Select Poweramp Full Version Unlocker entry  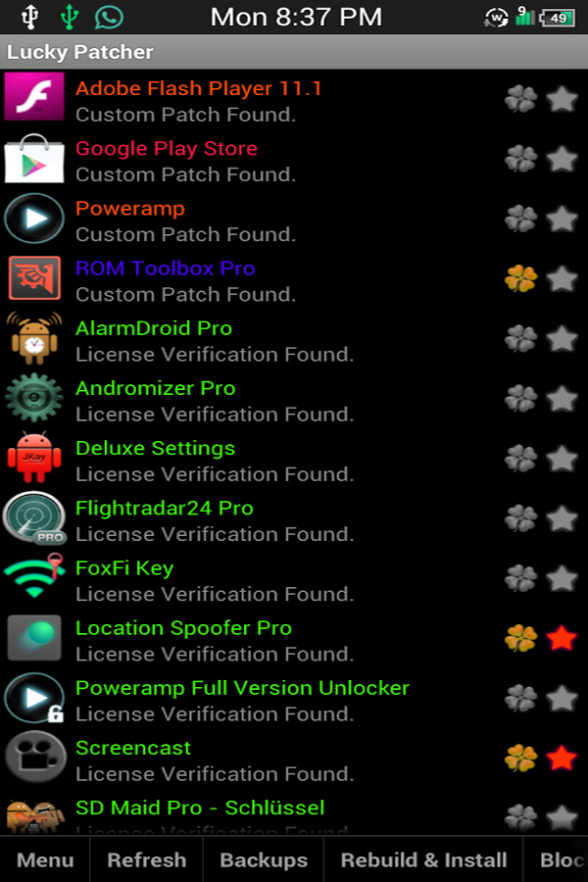[x=294, y=700]
